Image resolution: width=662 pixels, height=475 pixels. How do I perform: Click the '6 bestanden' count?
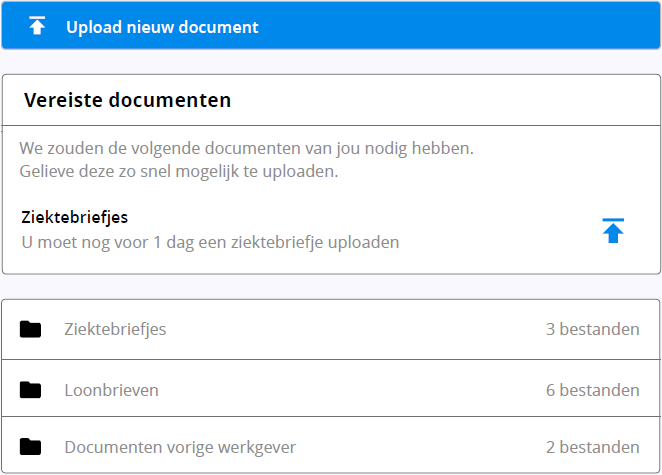(593, 390)
